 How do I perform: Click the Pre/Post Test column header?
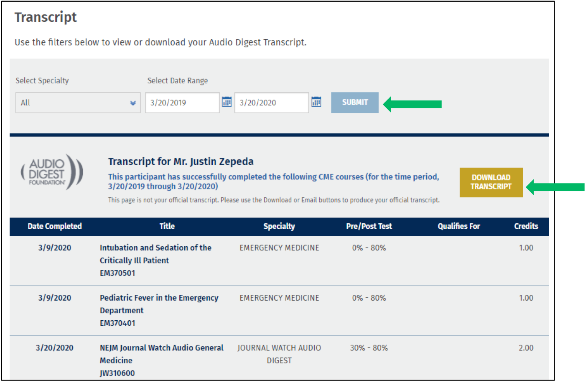369,226
